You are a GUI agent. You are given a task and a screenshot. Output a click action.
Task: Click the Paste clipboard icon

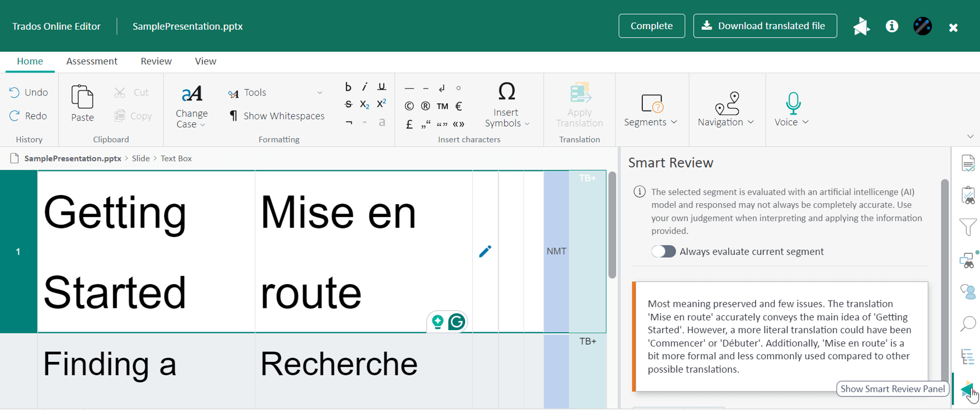tap(82, 103)
